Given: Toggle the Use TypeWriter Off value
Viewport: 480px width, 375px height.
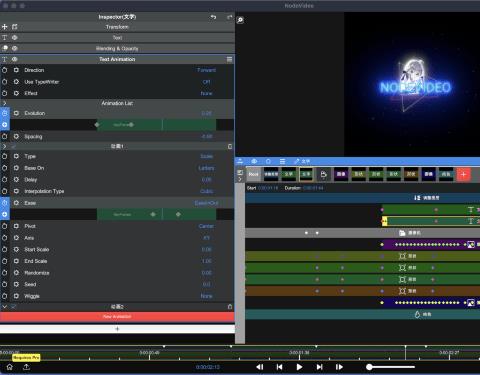Looking at the screenshot, I should 206,82.
